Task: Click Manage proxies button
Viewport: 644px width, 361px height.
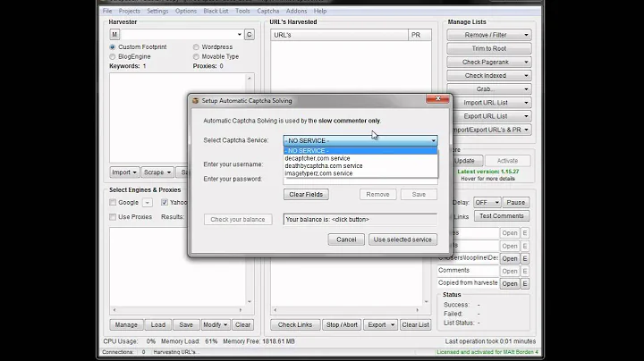Action: click(126, 324)
